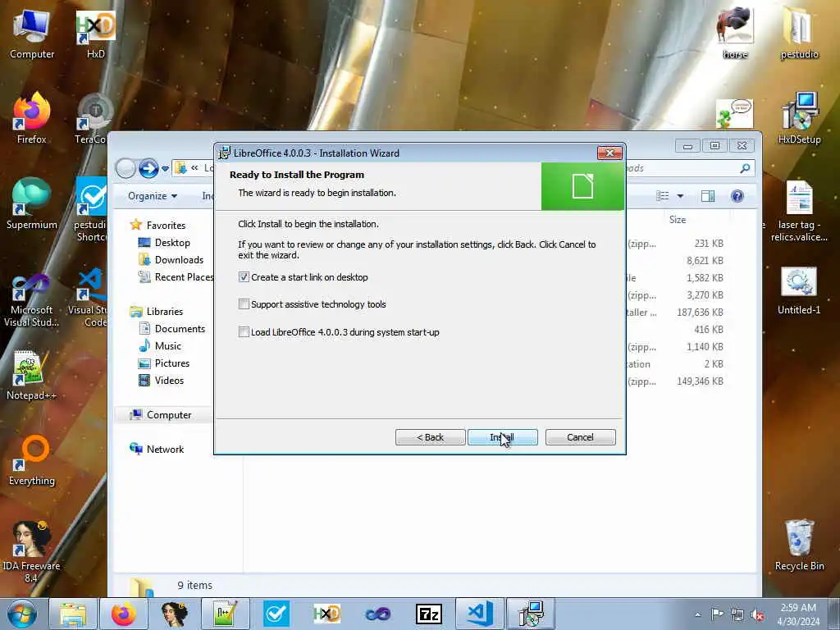Toggle the preview pane icon in Explorer
Image resolution: width=840 pixels, height=630 pixels.
[708, 196]
